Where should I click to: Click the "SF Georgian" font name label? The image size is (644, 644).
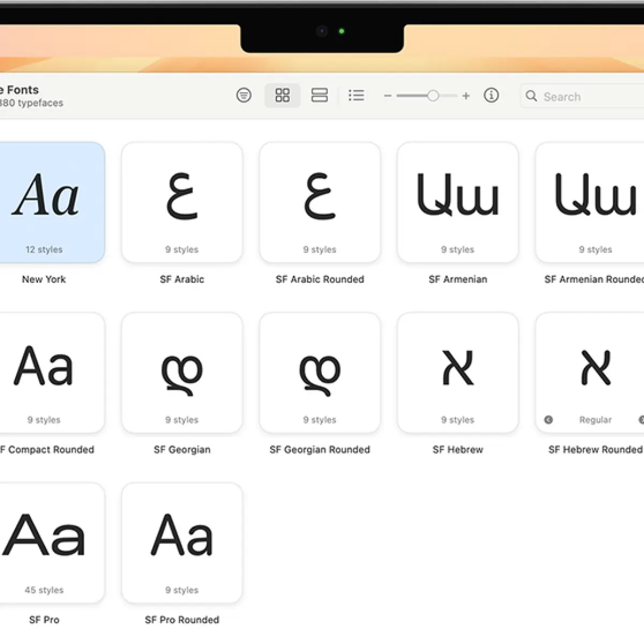[182, 450]
